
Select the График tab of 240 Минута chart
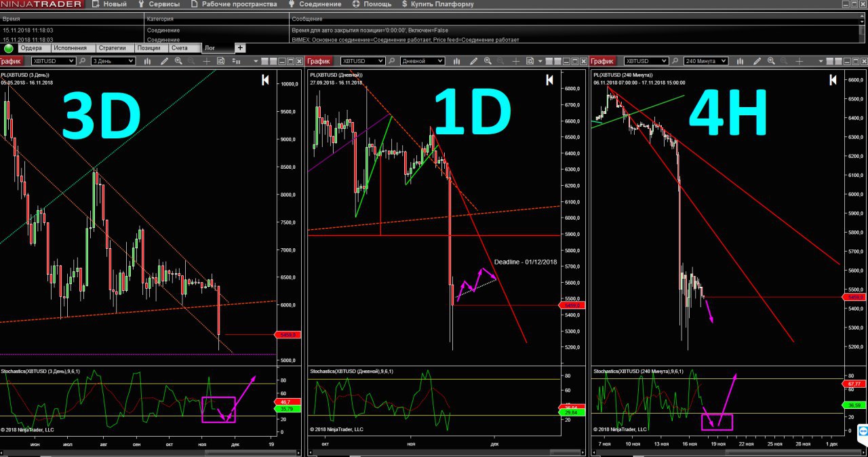click(604, 61)
